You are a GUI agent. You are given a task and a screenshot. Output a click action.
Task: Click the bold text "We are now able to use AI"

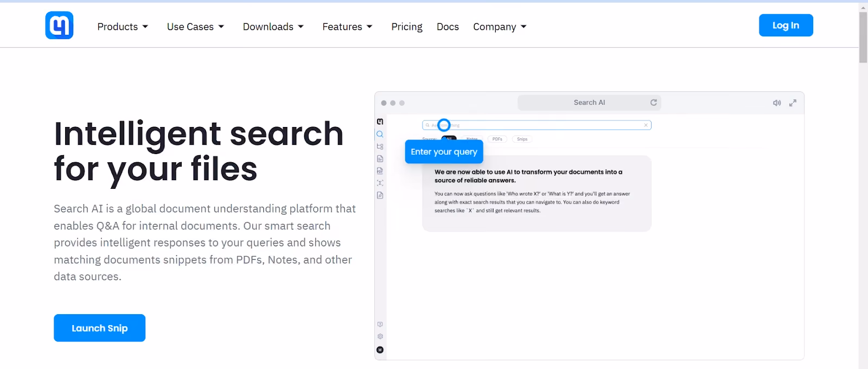[528, 176]
